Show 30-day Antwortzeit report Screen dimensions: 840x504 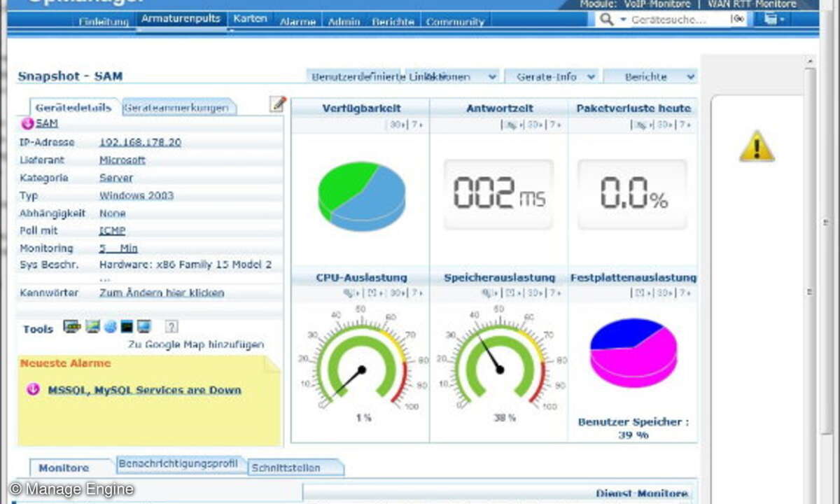(535, 125)
